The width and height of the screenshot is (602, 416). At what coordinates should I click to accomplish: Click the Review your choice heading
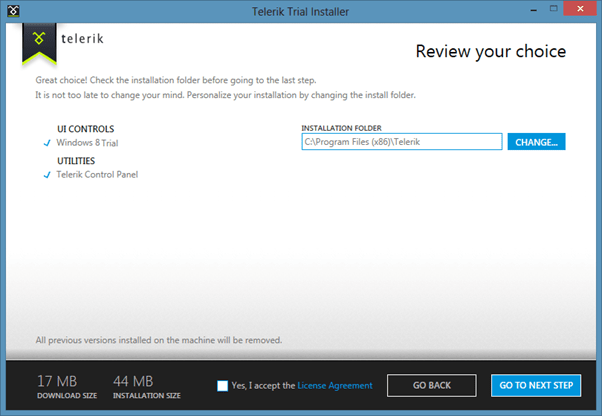point(490,51)
